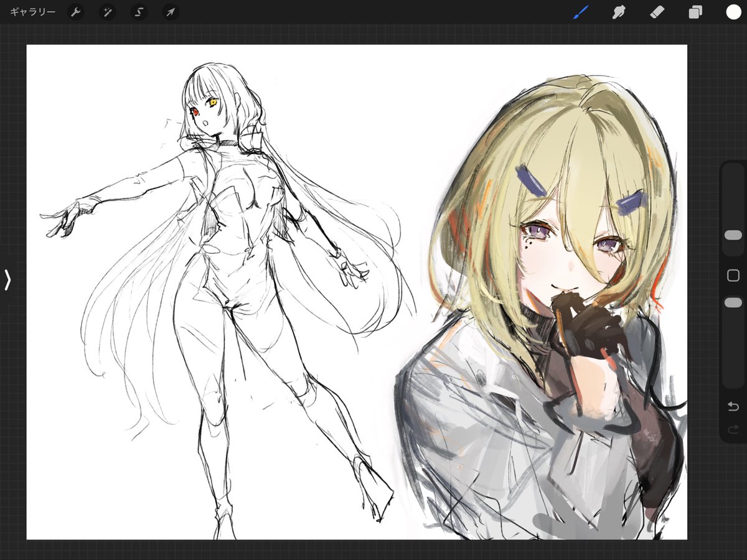Image resolution: width=747 pixels, height=560 pixels.
Task: Open the ギャラリー gallery
Action: (x=32, y=12)
